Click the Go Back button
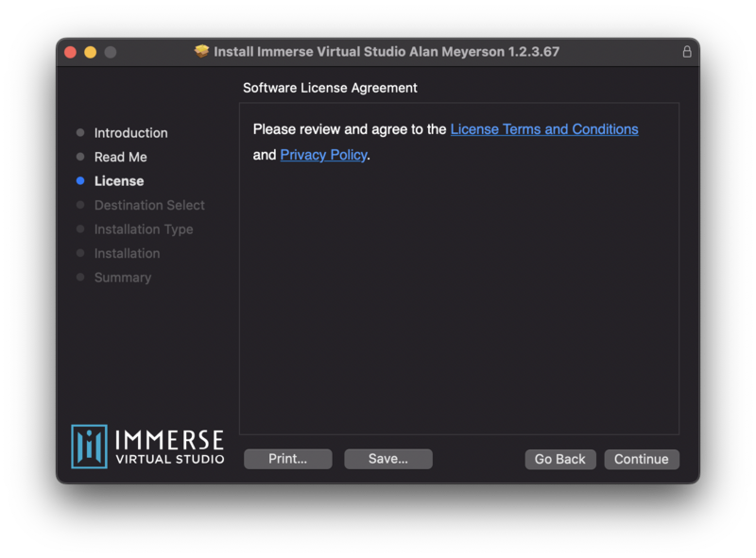This screenshot has height=558, width=756. 560,459
